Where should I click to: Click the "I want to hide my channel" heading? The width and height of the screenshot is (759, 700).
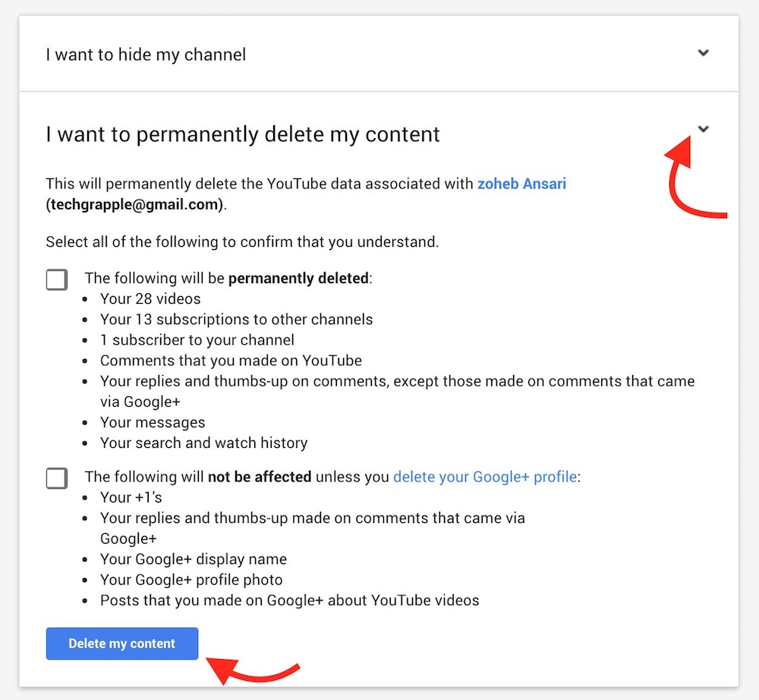(146, 55)
